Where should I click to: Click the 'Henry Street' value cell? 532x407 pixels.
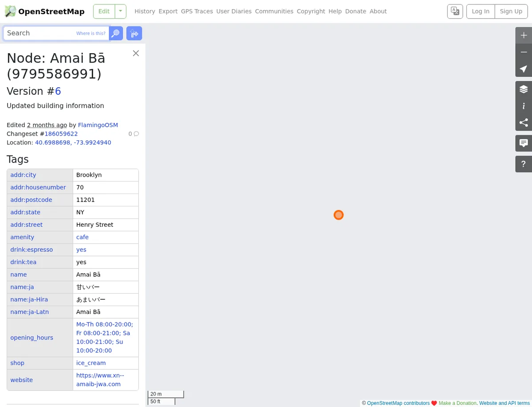tap(106, 225)
